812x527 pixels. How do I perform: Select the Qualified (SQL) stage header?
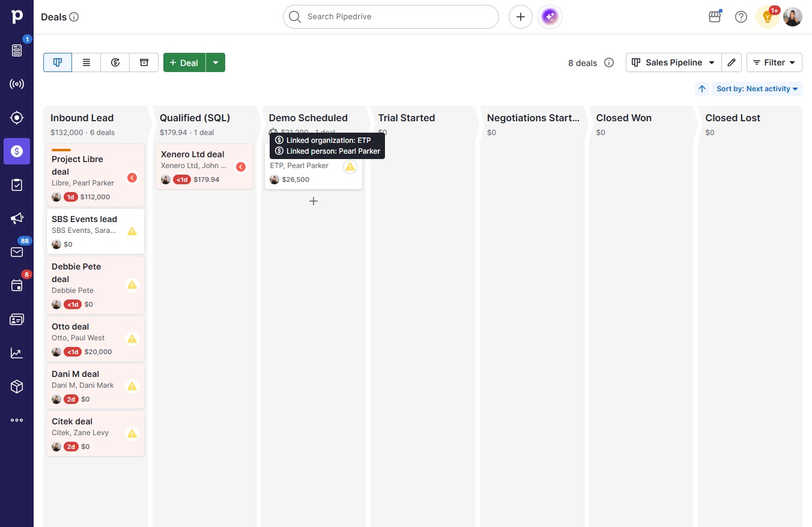195,118
